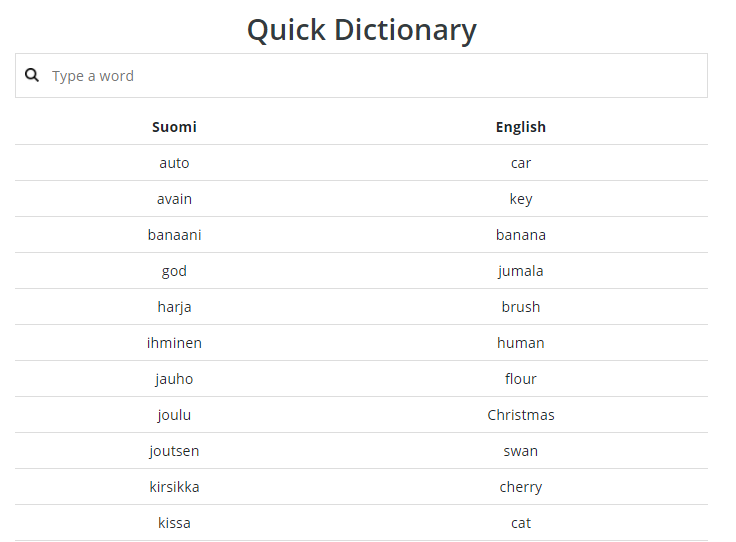Click the English column header

(x=520, y=127)
